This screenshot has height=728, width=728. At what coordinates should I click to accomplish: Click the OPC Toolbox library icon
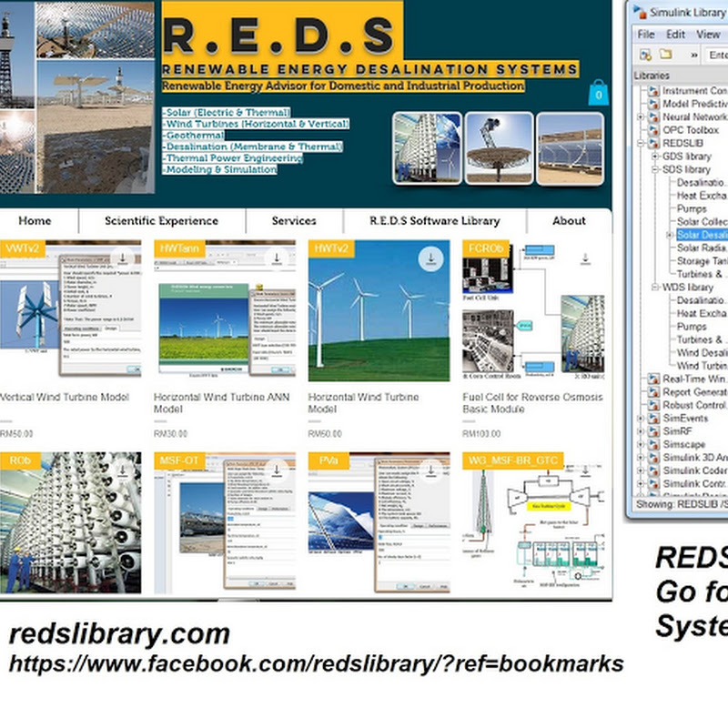click(653, 130)
